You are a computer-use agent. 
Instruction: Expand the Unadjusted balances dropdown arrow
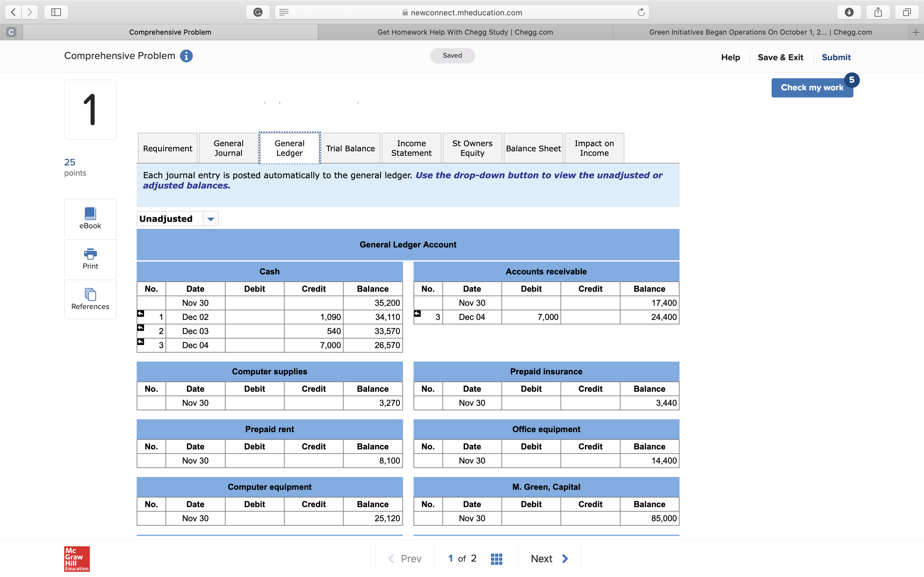210,219
